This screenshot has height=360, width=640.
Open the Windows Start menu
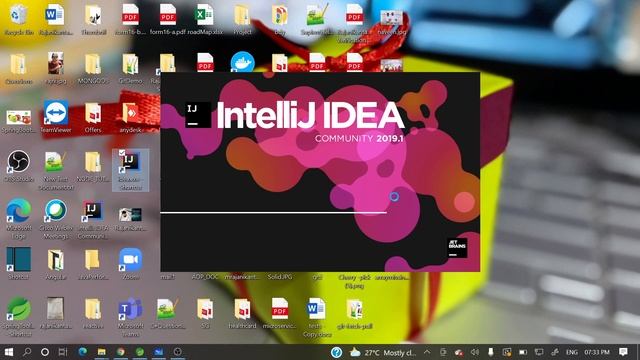[9, 352]
